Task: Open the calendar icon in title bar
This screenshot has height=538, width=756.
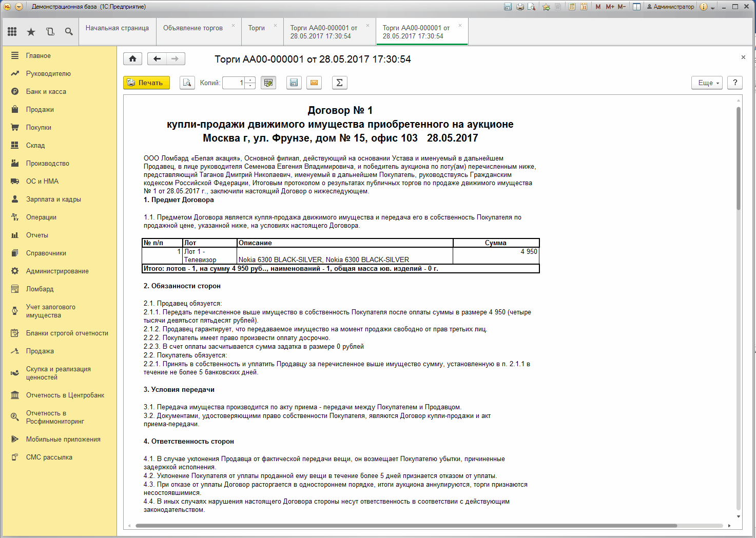Action: pyautogui.click(x=584, y=7)
